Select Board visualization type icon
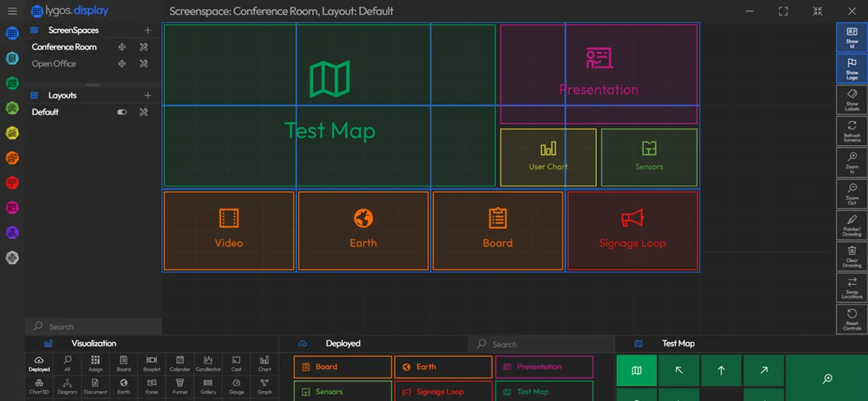868x401 pixels. (x=124, y=364)
